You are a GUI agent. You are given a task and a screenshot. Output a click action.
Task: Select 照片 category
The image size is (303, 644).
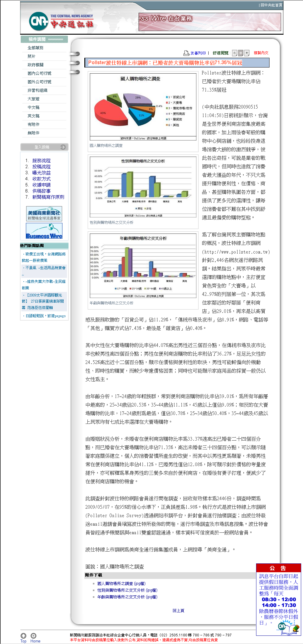click(31, 56)
